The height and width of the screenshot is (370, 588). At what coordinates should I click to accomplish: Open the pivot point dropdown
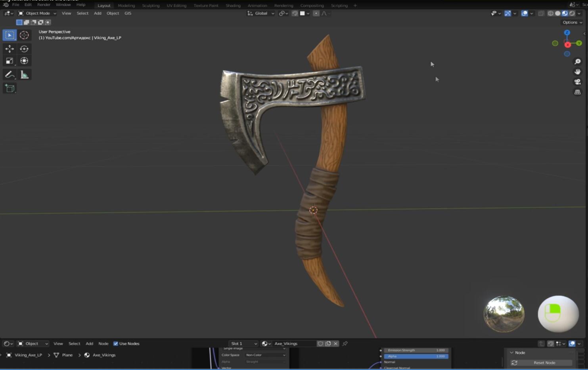(283, 13)
